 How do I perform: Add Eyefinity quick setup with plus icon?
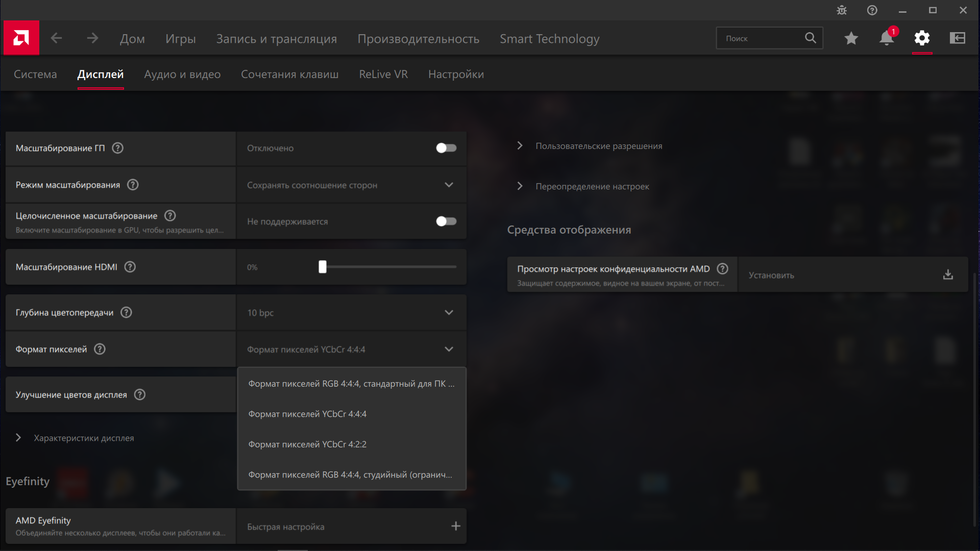point(456,526)
